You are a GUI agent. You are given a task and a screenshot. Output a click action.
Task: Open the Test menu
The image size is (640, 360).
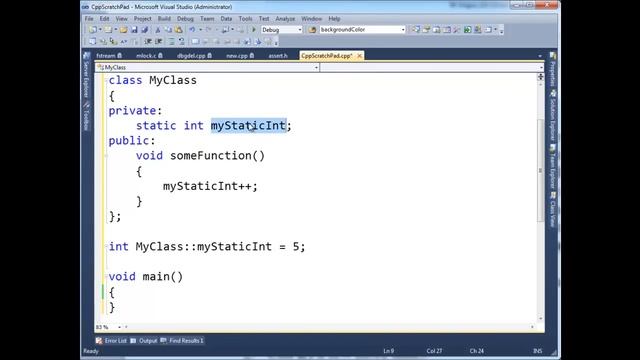(x=264, y=19)
